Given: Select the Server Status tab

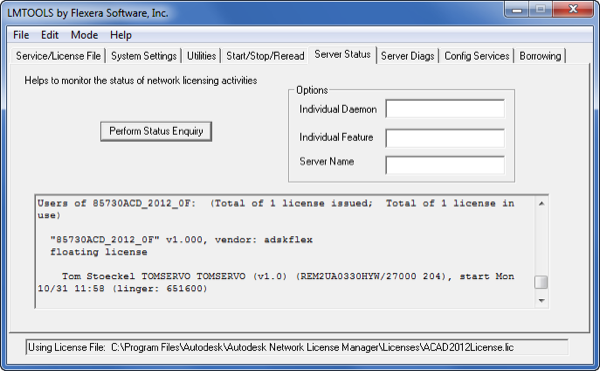Looking at the screenshot, I should tap(342, 54).
